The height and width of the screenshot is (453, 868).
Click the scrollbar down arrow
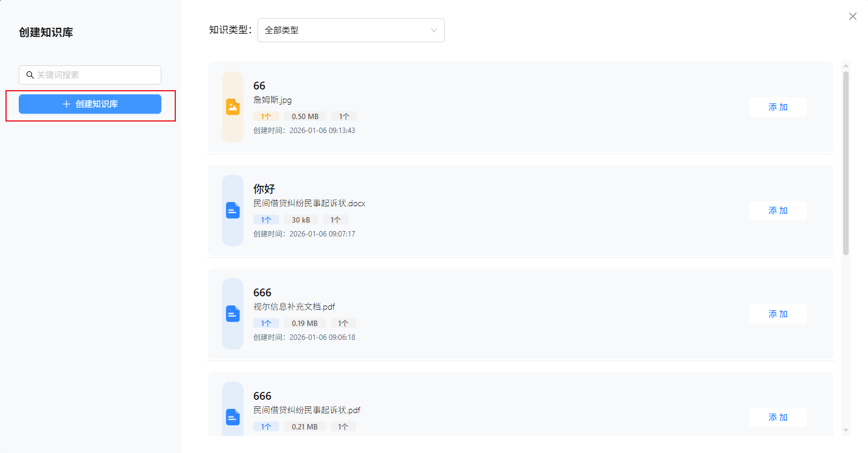tap(846, 430)
